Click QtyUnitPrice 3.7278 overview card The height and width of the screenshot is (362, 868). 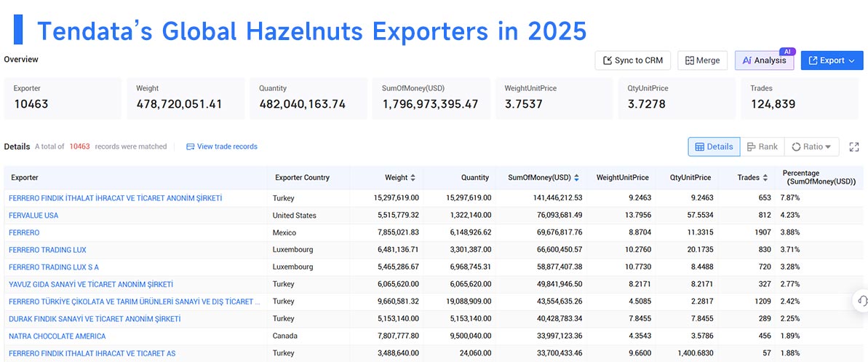[x=677, y=98]
